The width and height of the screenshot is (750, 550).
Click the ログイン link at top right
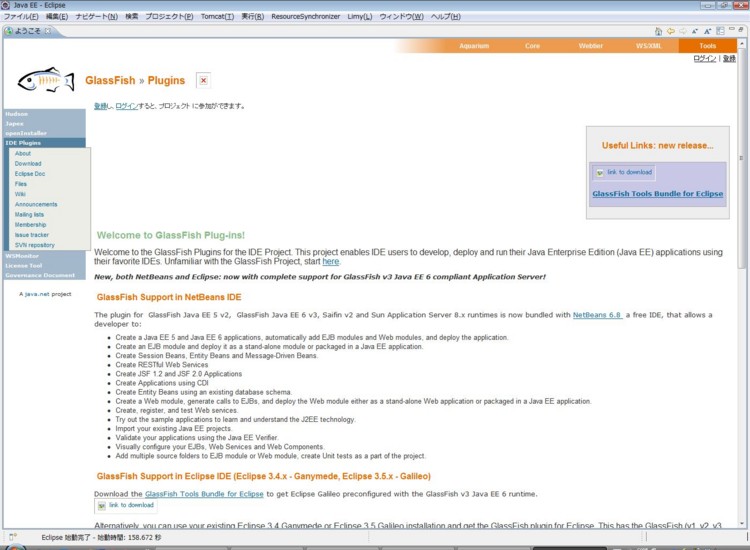coord(705,58)
